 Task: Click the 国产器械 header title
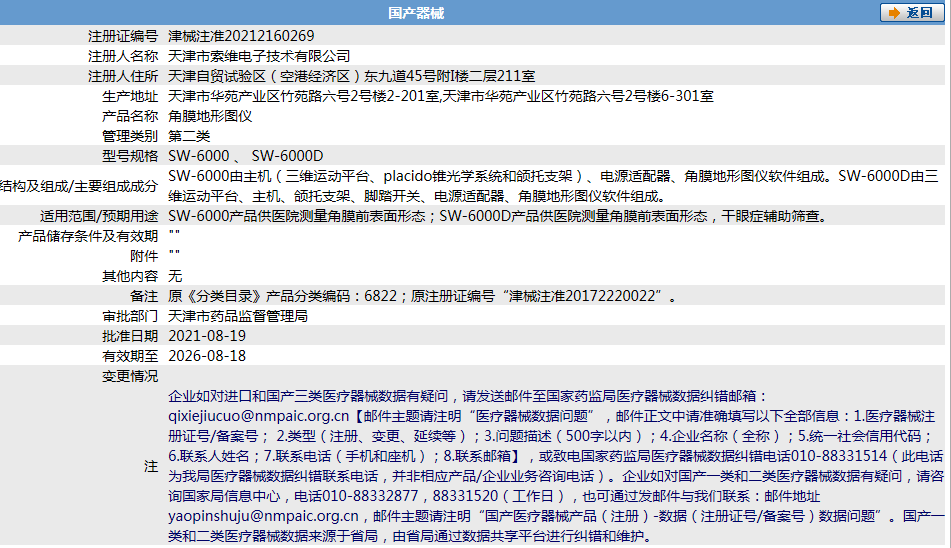pos(416,13)
